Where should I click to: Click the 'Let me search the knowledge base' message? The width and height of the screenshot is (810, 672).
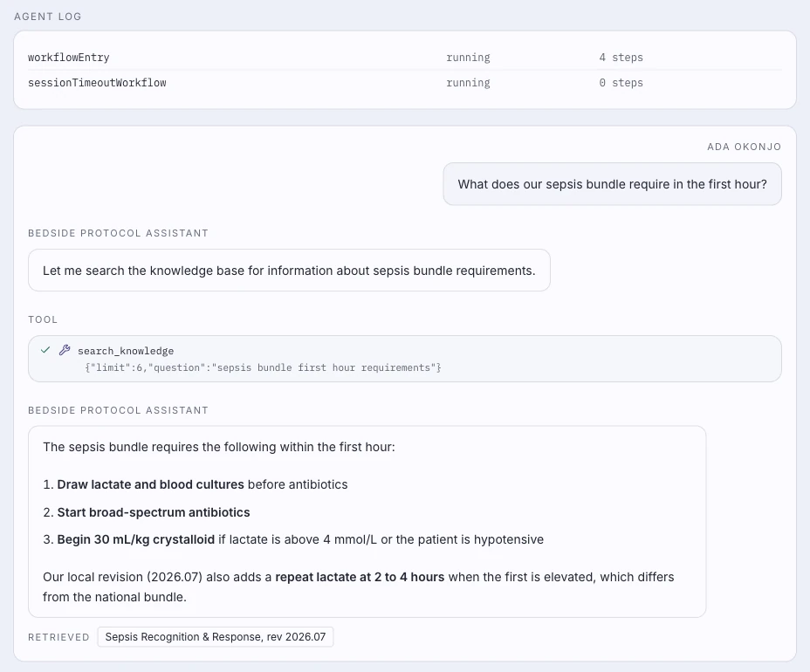click(289, 271)
